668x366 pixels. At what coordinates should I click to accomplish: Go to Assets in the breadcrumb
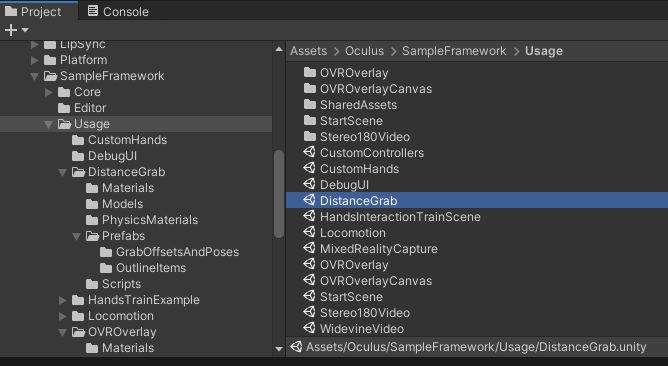(308, 51)
